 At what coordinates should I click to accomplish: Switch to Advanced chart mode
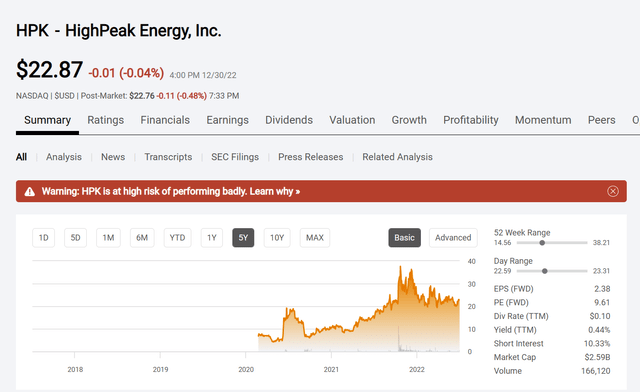pyautogui.click(x=453, y=238)
